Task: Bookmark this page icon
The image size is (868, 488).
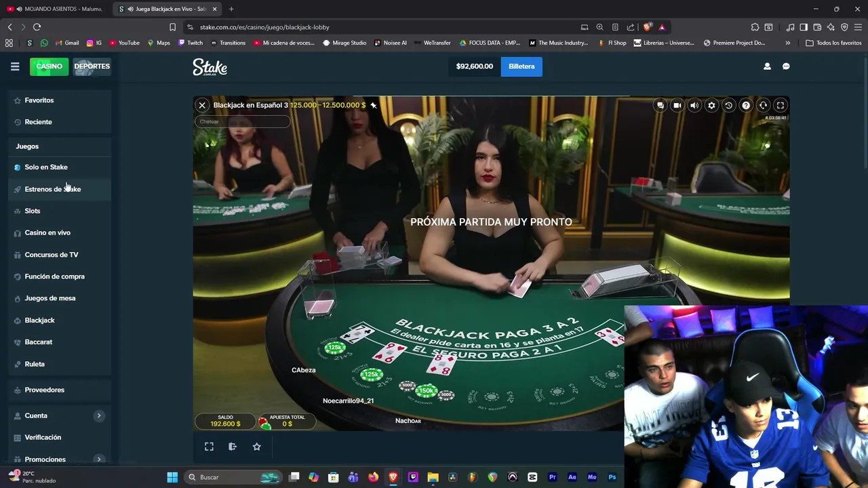Action: tap(172, 27)
